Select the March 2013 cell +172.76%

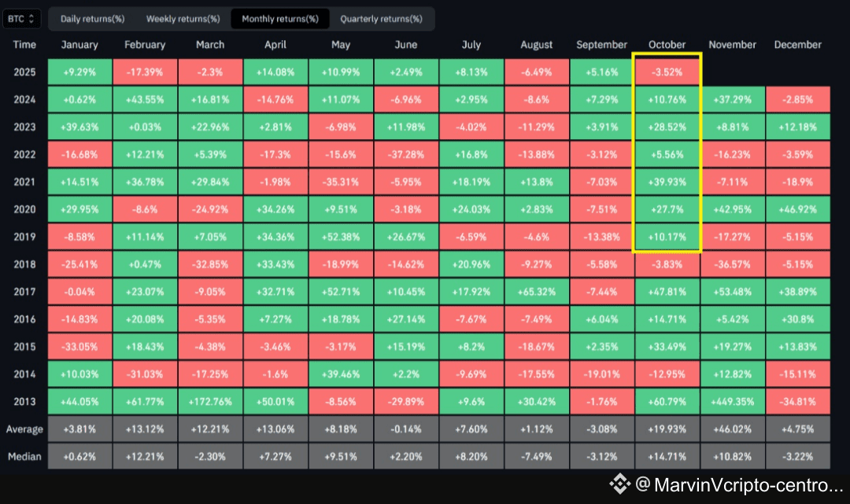(x=210, y=402)
